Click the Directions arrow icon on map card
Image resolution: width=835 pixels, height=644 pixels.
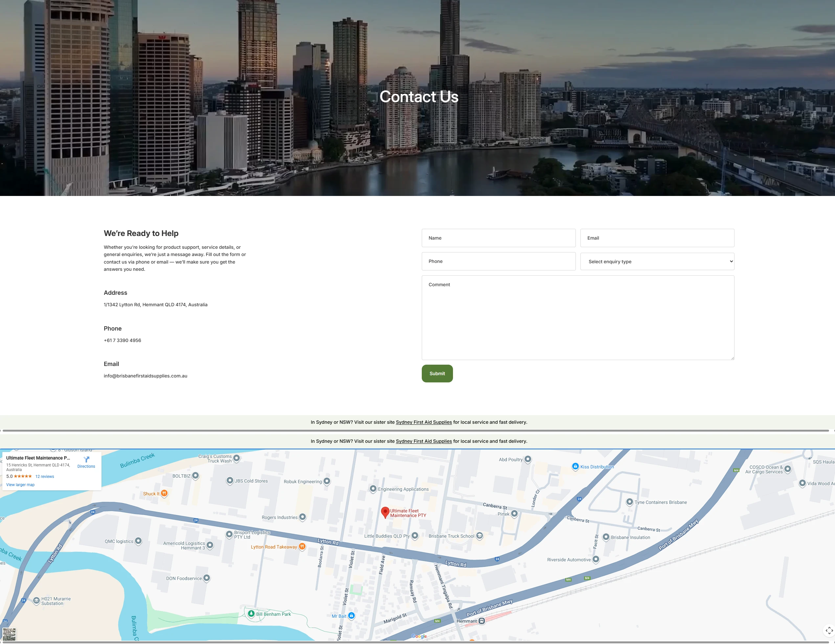pyautogui.click(x=86, y=459)
